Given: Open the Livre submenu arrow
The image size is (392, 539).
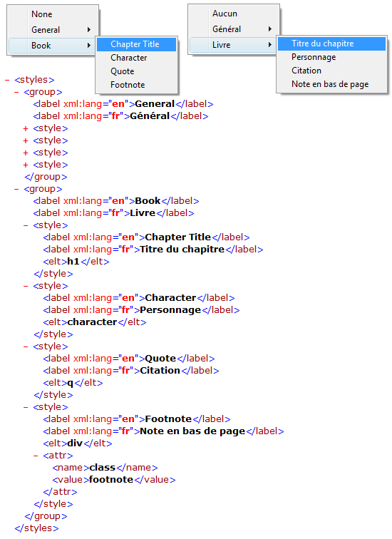Looking at the screenshot, I should pyautogui.click(x=270, y=45).
